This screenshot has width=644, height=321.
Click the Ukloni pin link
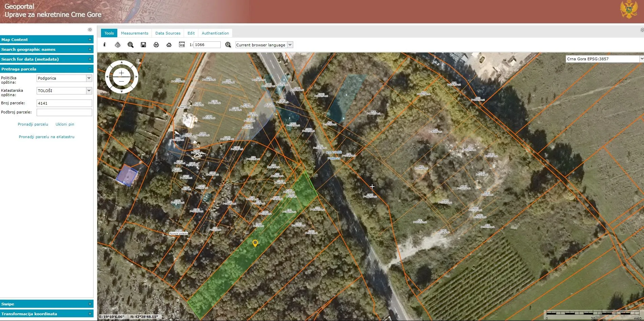(65, 124)
